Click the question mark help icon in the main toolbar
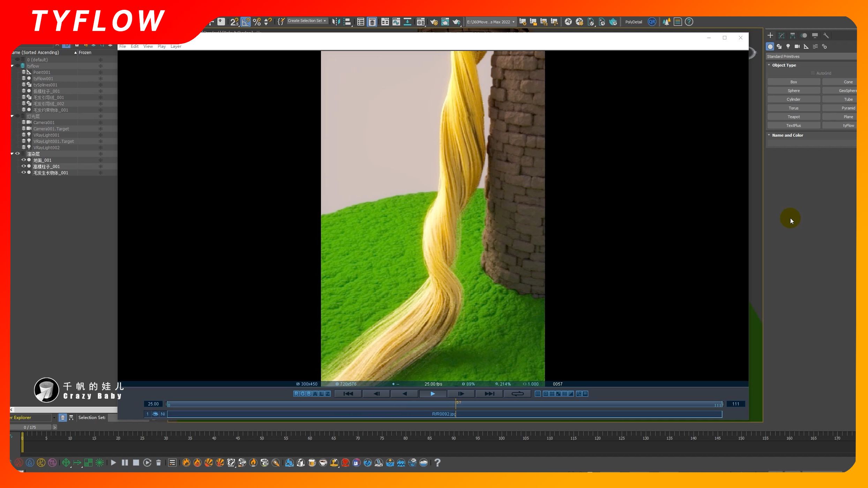The width and height of the screenshot is (868, 488). tap(689, 22)
